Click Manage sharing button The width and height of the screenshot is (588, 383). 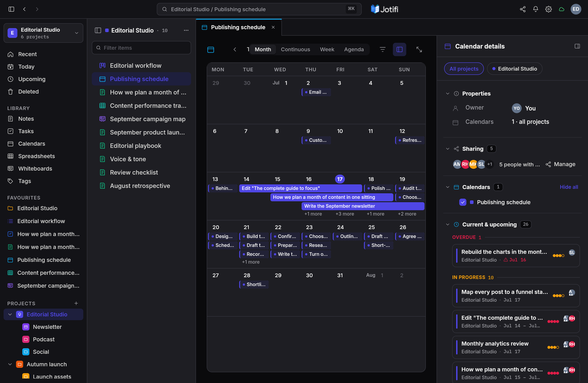tap(561, 164)
